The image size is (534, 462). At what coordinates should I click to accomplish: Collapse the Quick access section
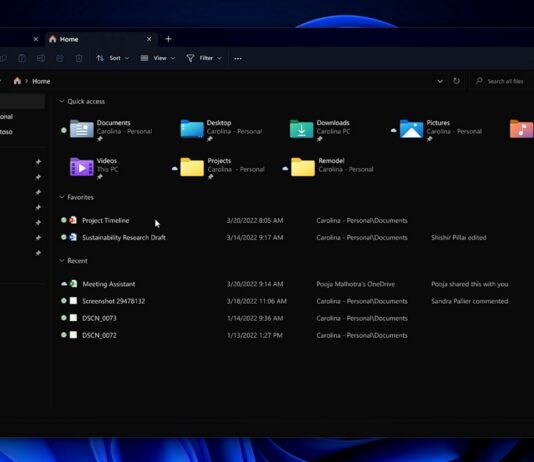pyautogui.click(x=62, y=101)
